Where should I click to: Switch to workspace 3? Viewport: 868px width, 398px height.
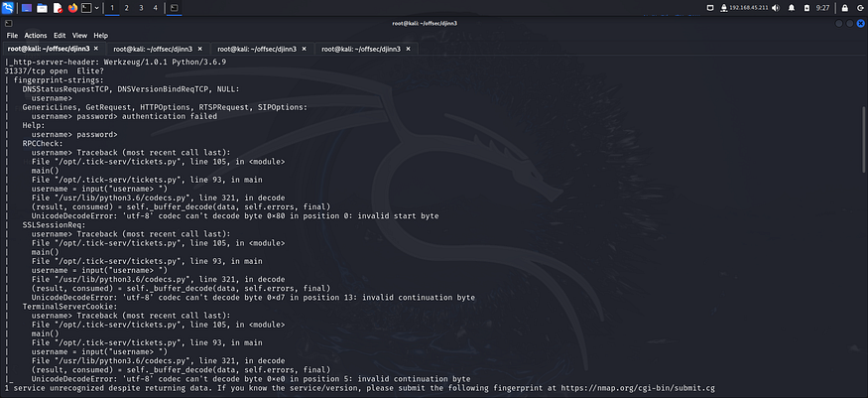point(141,8)
